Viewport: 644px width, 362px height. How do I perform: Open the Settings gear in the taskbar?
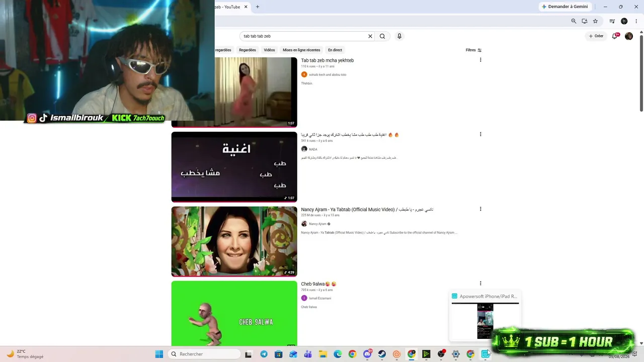[456, 354]
